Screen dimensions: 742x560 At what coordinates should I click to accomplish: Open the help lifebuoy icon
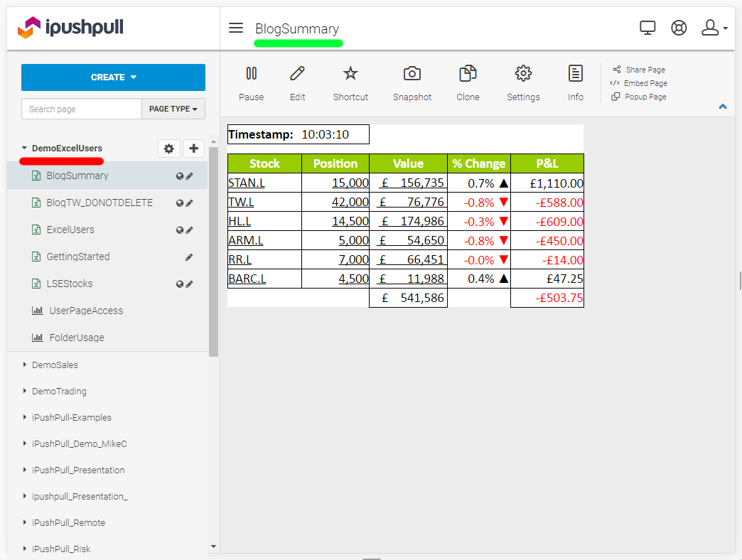[679, 28]
